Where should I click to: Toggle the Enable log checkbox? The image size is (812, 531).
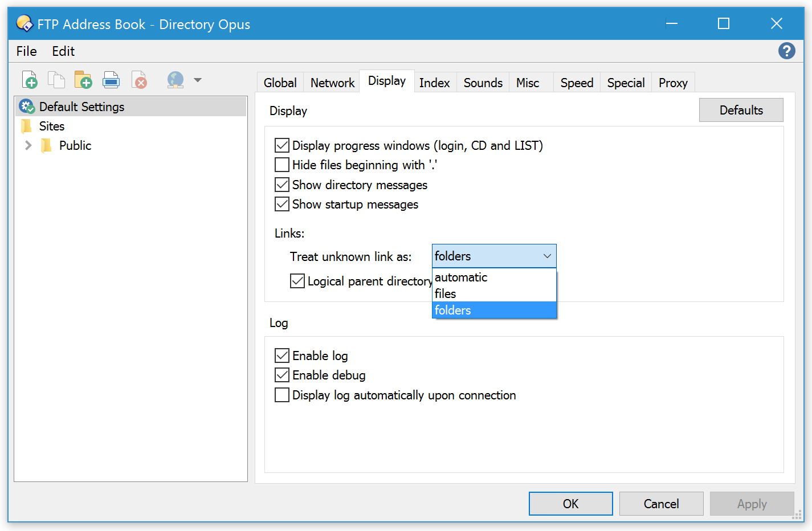(282, 356)
